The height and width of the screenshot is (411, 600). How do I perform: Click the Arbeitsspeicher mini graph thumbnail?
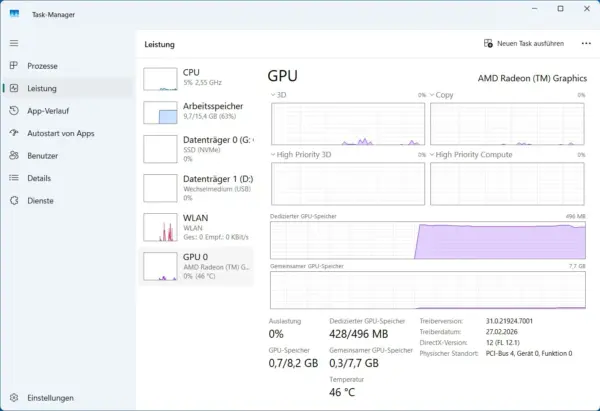(x=160, y=113)
